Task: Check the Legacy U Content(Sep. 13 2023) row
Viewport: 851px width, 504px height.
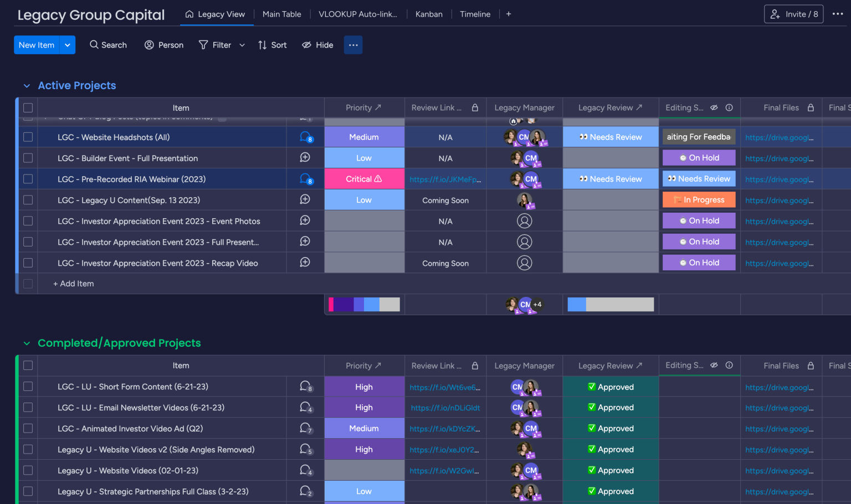Action: point(28,200)
